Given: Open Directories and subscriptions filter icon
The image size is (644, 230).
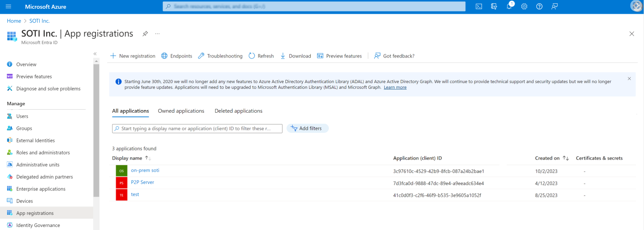Looking at the screenshot, I should (x=494, y=6).
